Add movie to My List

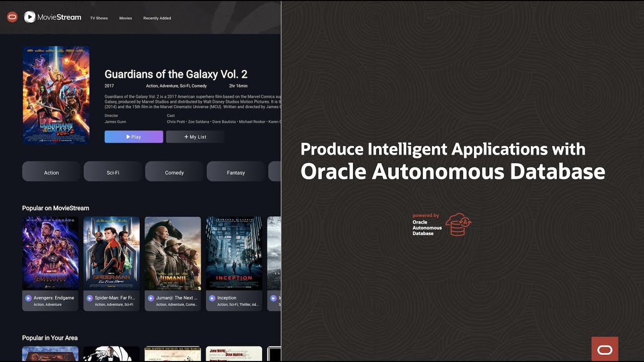tap(195, 137)
